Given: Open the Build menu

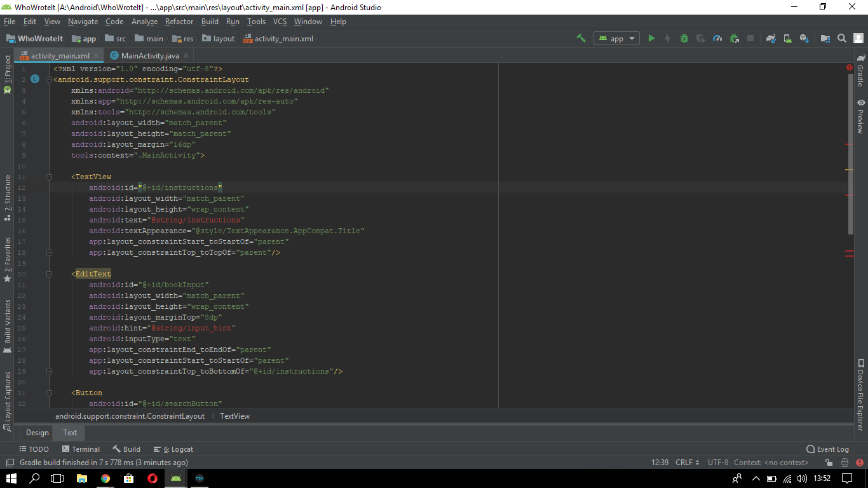Looking at the screenshot, I should click(x=210, y=22).
